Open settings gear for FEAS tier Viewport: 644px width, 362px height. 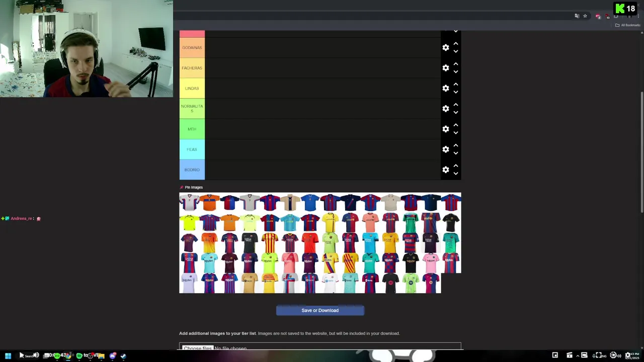[x=446, y=149]
